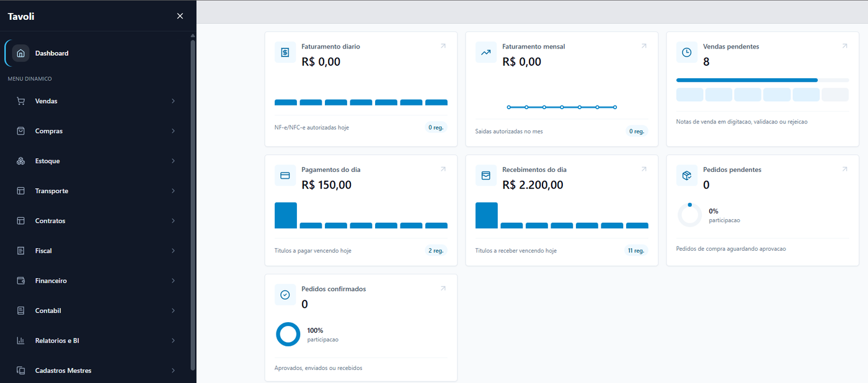Viewport: 868px width, 383px height.
Task: Click the Transporte layout icon
Action: (20, 191)
